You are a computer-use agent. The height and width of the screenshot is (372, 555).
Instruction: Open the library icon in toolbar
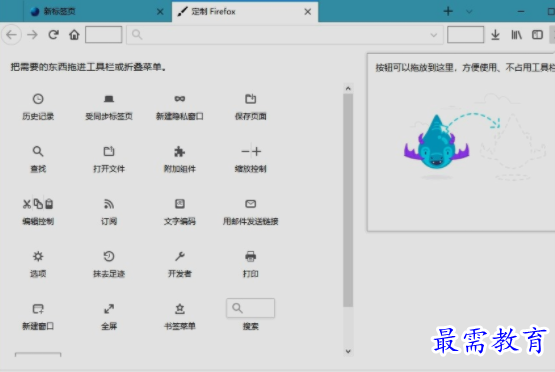pyautogui.click(x=516, y=35)
